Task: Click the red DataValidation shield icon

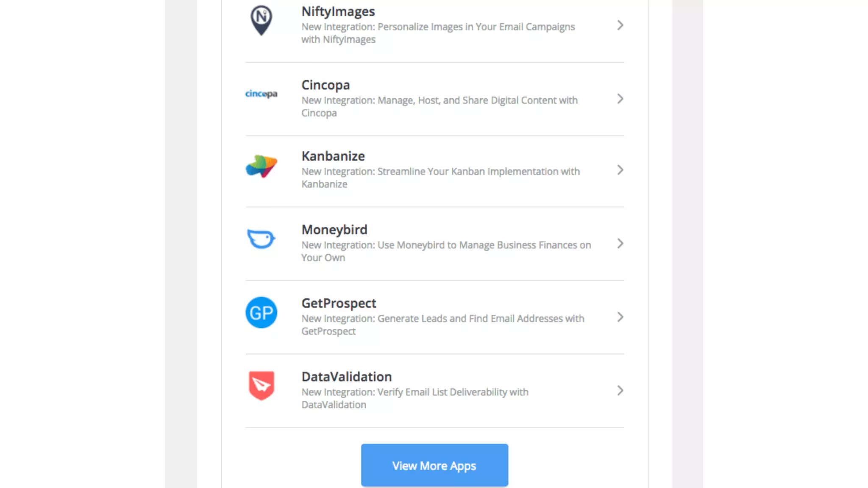Action: tap(261, 385)
